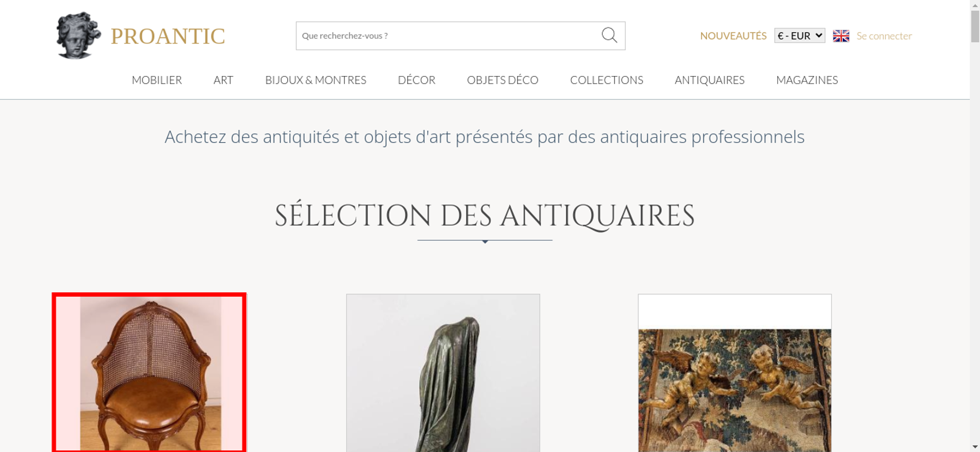Open the draped bronze sculpture thumbnail
Viewport: 980px width, 452px height.
pos(443,373)
